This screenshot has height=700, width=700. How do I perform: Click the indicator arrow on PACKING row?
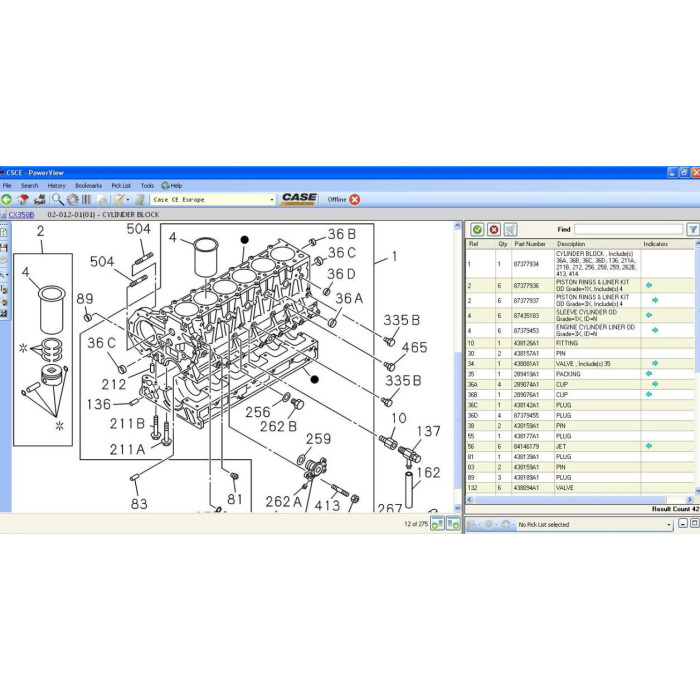[x=649, y=374]
